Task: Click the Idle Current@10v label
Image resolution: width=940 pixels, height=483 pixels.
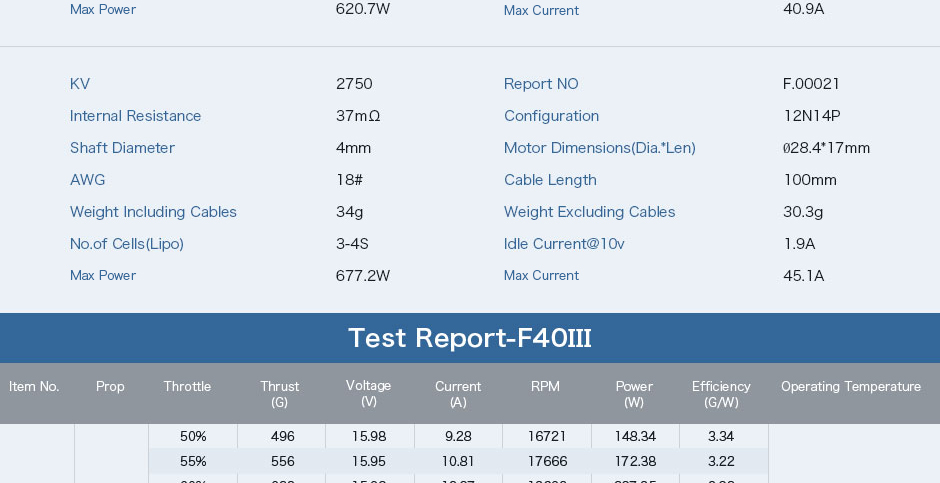Action: point(564,244)
